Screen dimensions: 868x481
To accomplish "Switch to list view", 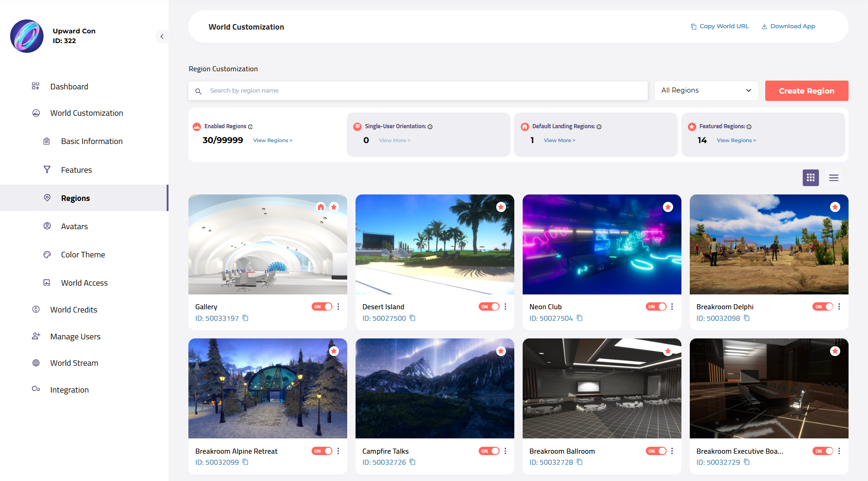I will tap(834, 178).
